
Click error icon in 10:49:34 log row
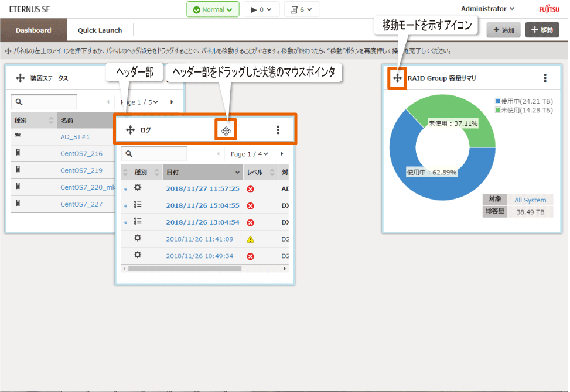[251, 256]
